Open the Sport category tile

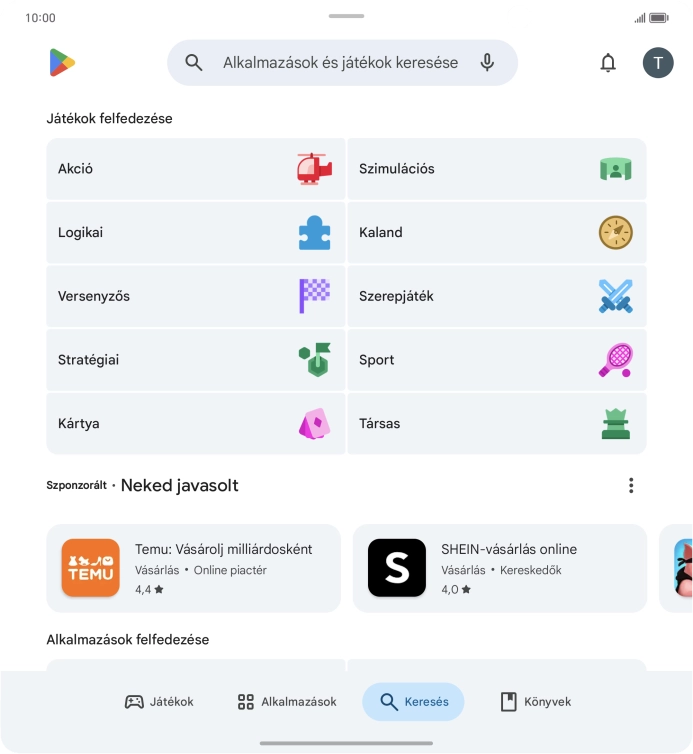point(496,360)
